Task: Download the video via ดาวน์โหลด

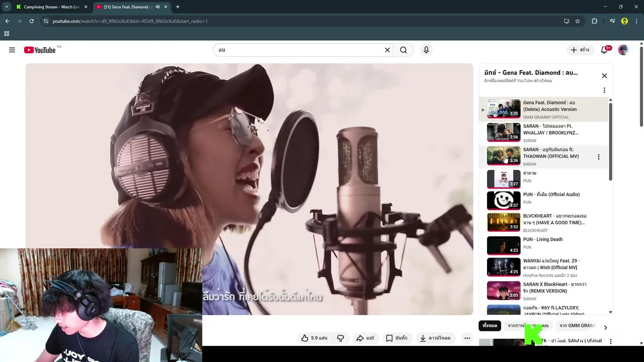Action: 435,338
